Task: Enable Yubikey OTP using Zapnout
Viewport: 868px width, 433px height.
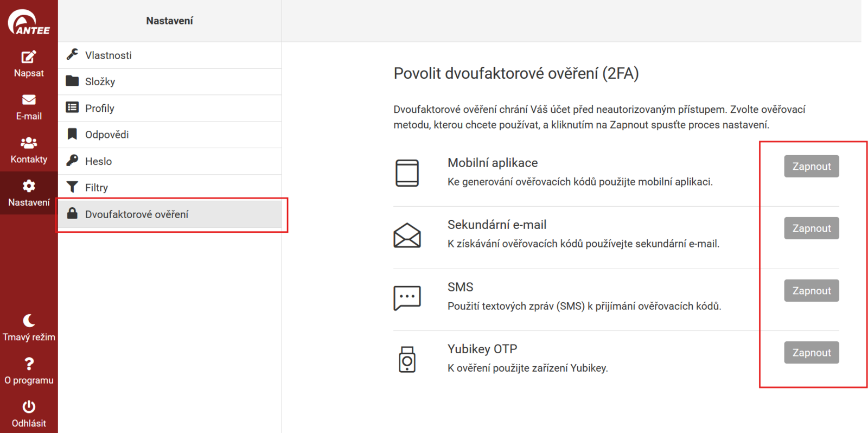Action: (811, 353)
